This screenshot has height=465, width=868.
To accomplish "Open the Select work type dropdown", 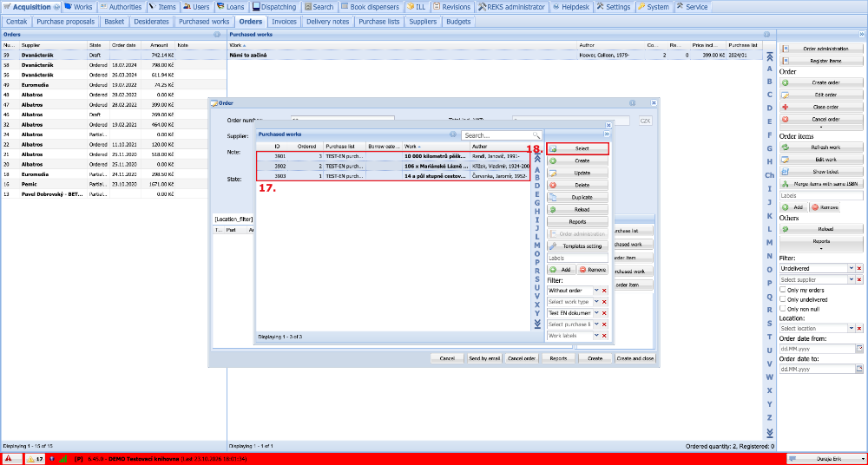I will 596,302.
